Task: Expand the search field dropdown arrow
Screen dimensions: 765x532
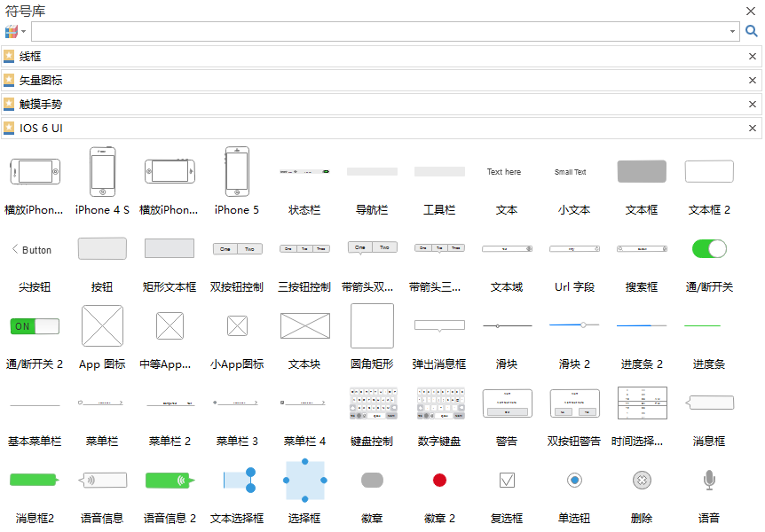Action: tap(732, 32)
